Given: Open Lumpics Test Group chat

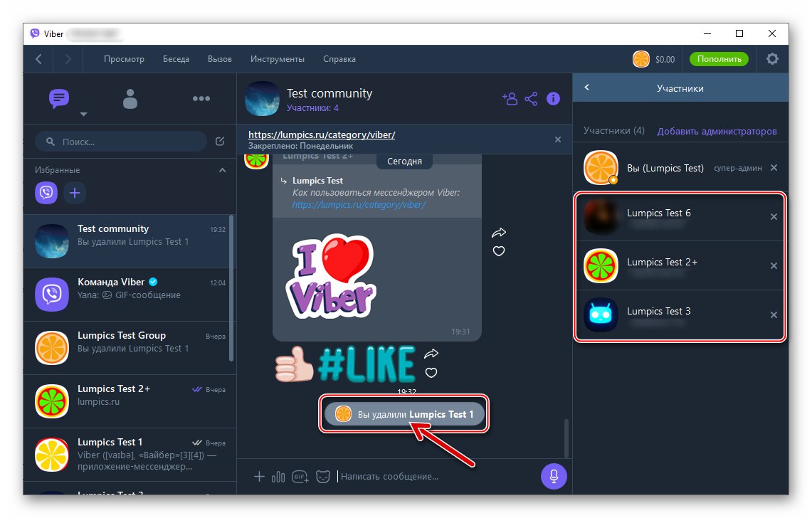Looking at the screenshot, I should click(x=130, y=348).
